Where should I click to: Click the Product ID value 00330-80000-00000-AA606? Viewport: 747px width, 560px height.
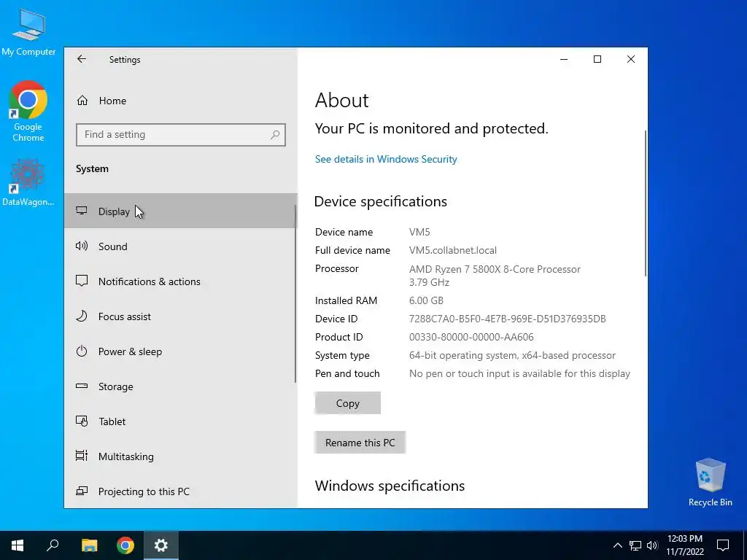pyautogui.click(x=471, y=337)
